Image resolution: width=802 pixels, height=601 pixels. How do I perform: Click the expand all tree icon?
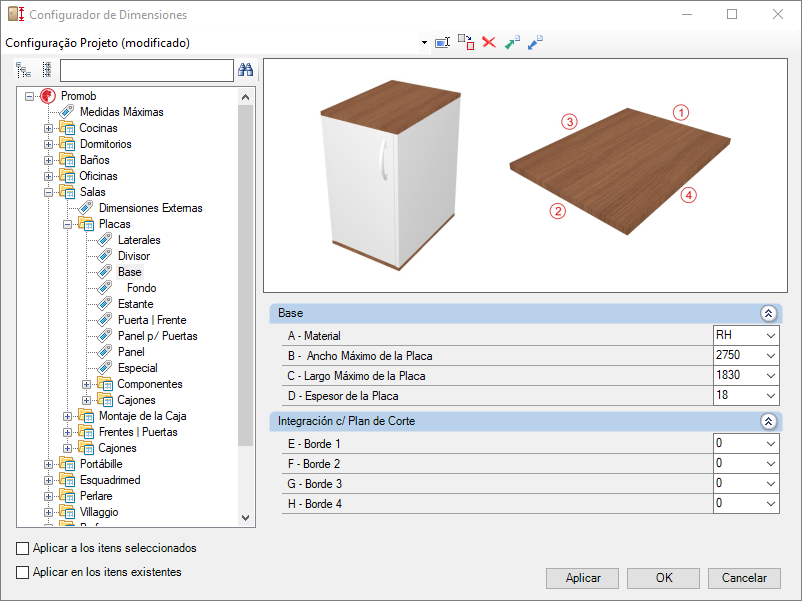[x=24, y=70]
